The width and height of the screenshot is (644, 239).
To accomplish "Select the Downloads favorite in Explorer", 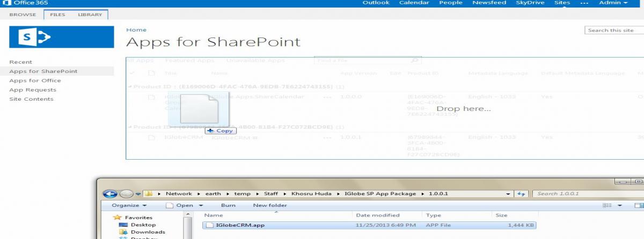I will [x=148, y=232].
